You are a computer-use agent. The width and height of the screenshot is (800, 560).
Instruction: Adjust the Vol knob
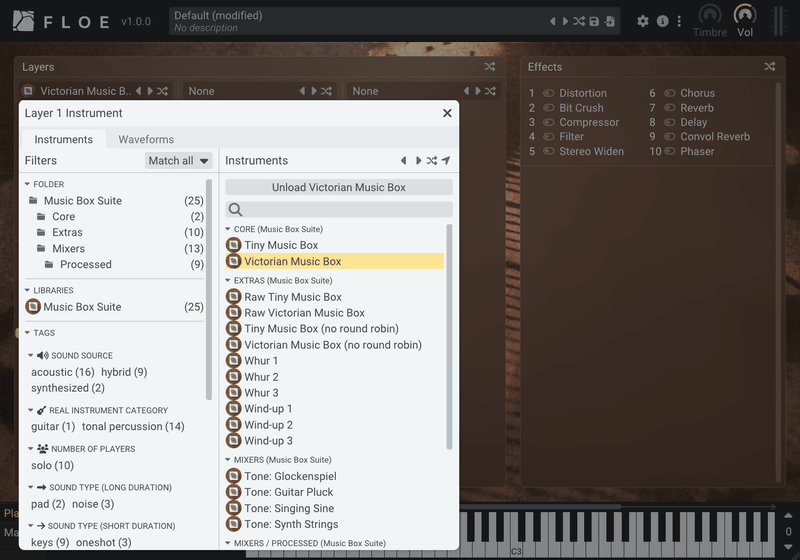coord(745,15)
